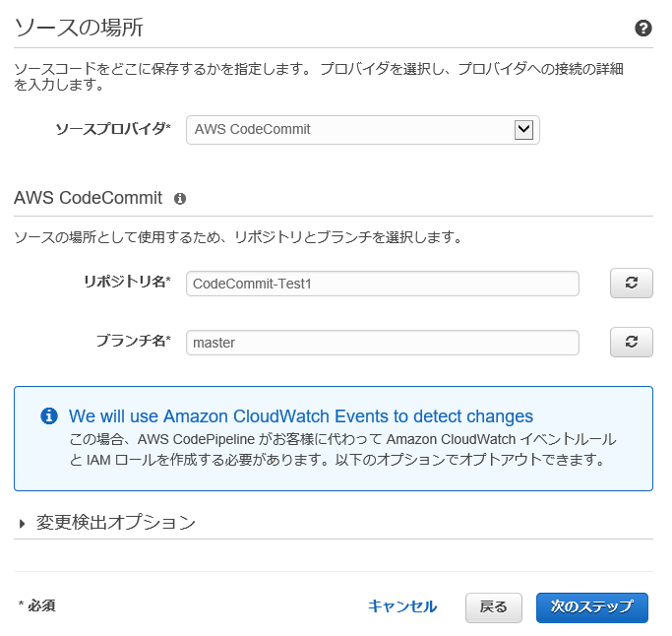Click the blue info icon in CloudWatch notice
Image resolution: width=672 pixels, height=636 pixels.
coord(49,416)
